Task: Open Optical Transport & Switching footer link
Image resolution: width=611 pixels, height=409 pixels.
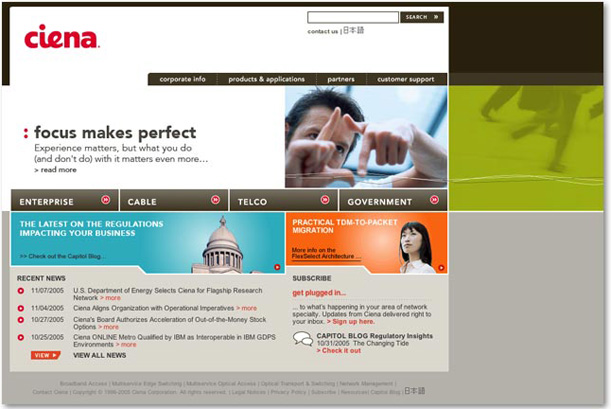Action: click(x=298, y=384)
